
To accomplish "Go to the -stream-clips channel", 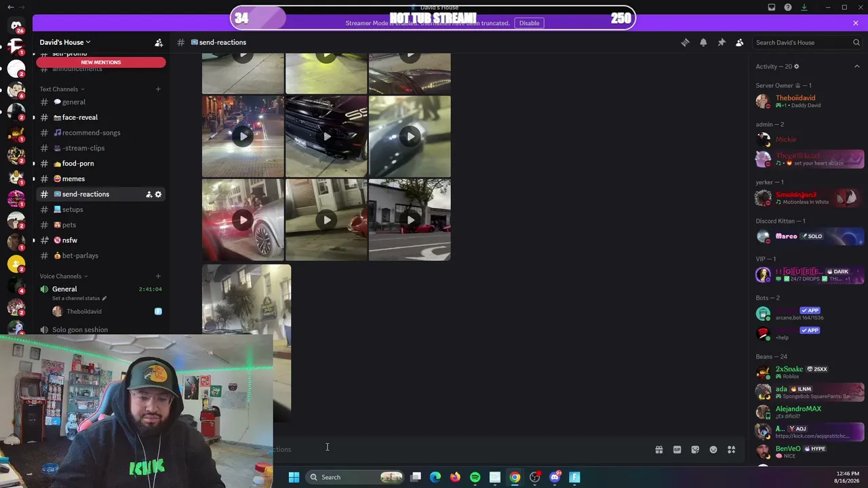I will 101,148.
